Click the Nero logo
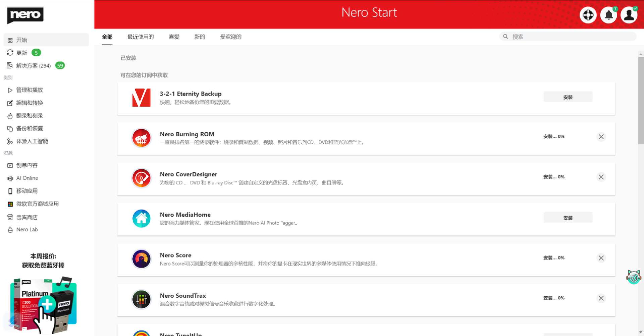 tap(25, 15)
